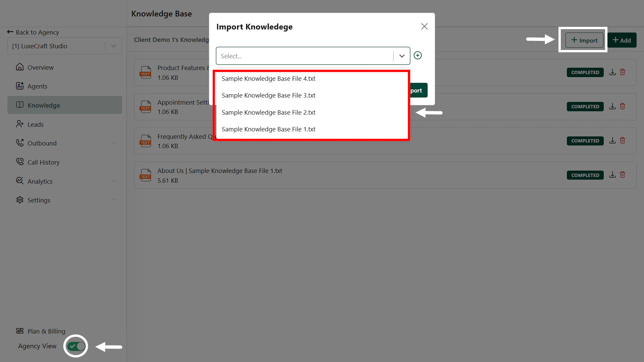Screen dimensions: 644x362
Task: Click the Back to Agency arrow
Action: 10,32
